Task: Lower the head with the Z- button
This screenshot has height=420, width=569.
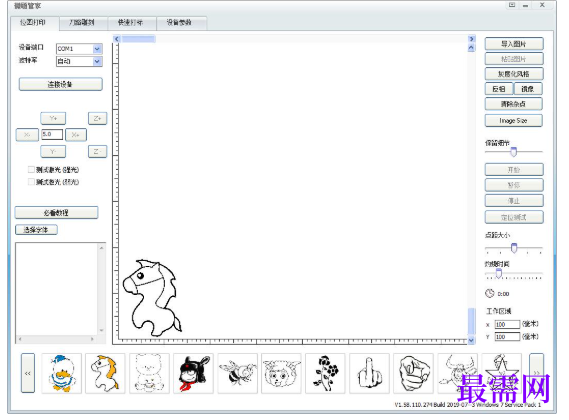Action: (x=97, y=151)
